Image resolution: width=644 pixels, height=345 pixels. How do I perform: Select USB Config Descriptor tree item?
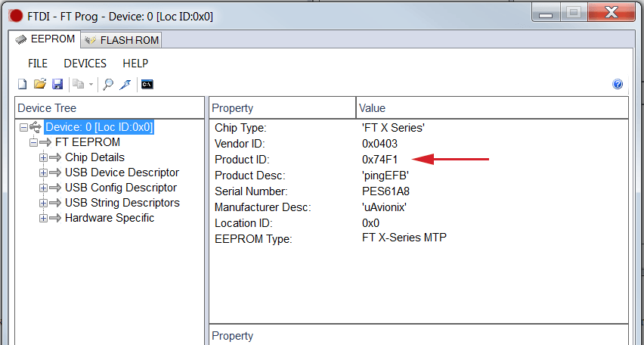[x=121, y=188]
